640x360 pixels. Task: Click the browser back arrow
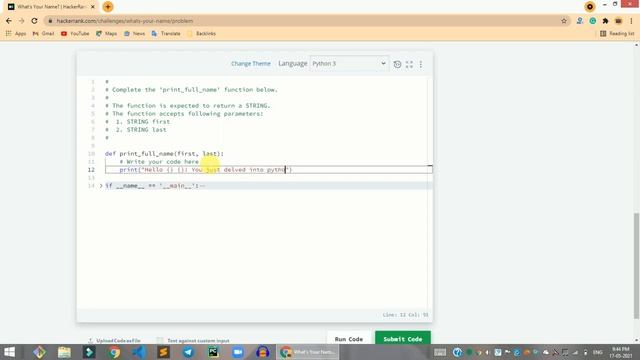tap(9, 21)
